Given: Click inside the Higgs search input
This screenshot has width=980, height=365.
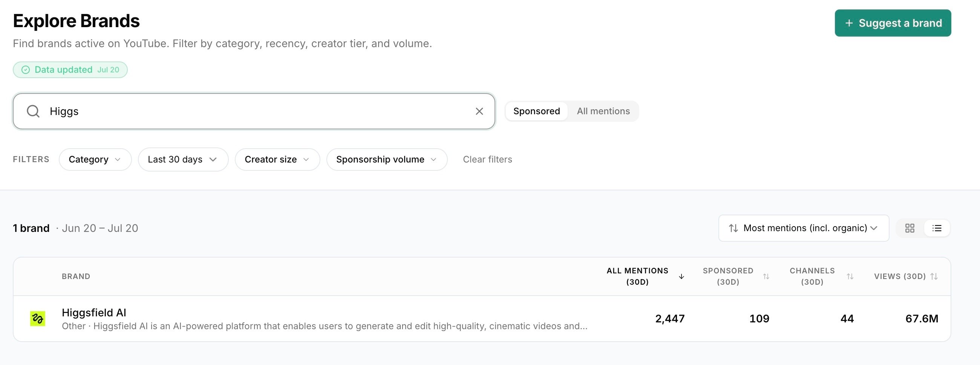Looking at the screenshot, I should coord(254,111).
